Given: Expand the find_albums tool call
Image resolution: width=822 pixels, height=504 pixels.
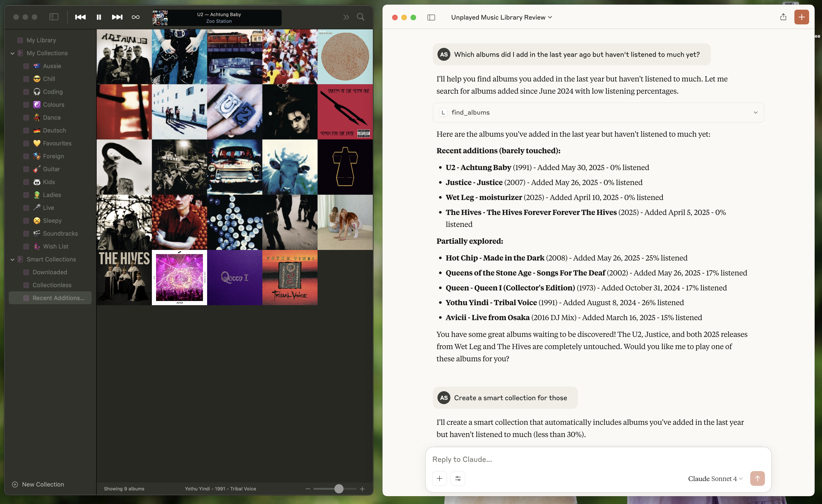Looking at the screenshot, I should [598, 112].
